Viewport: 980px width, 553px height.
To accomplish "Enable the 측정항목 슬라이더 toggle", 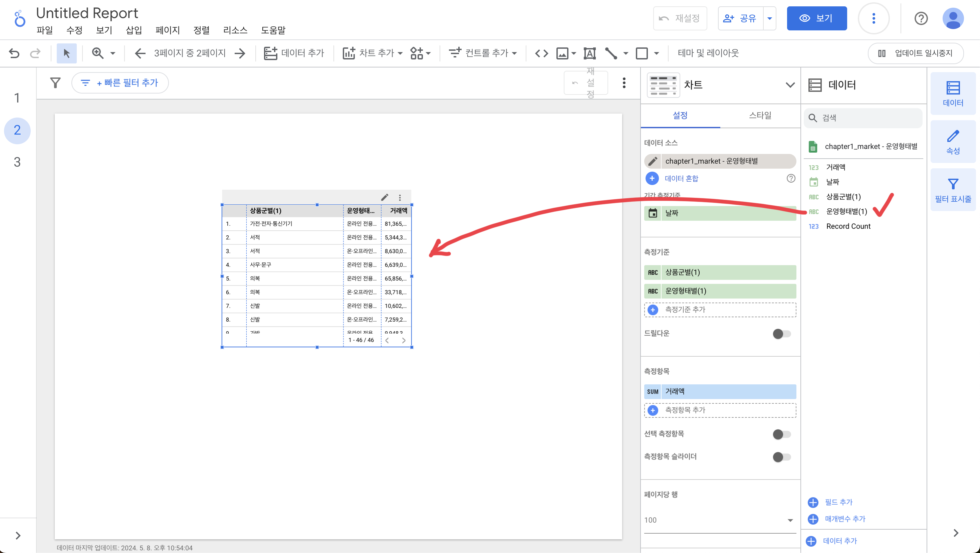I will [x=781, y=457].
